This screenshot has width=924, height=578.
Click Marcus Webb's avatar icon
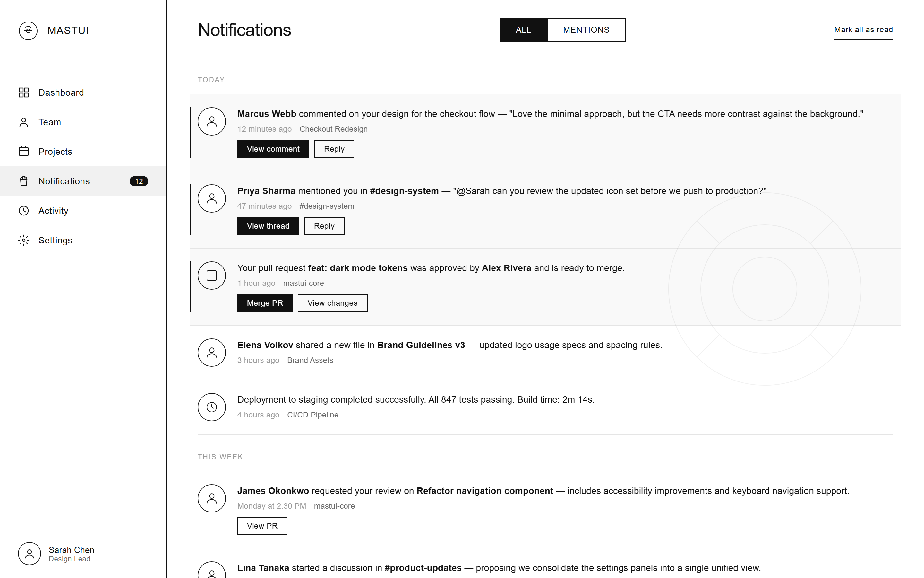pos(212,121)
